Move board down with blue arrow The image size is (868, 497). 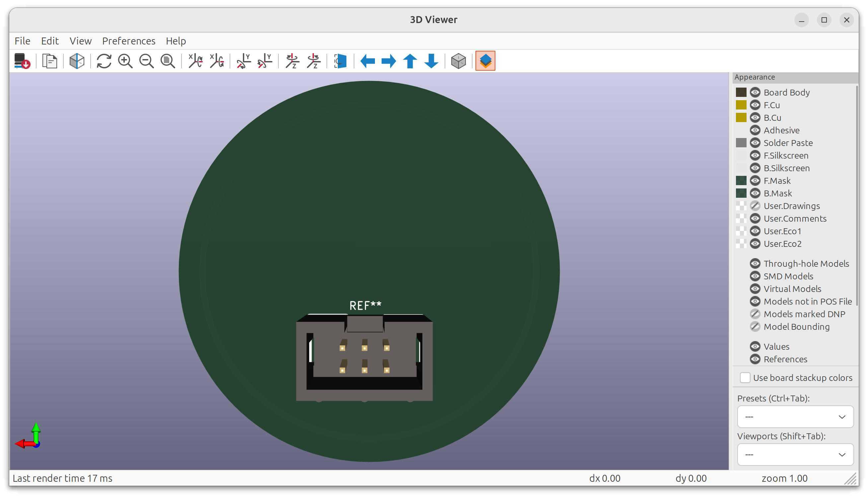(x=431, y=61)
